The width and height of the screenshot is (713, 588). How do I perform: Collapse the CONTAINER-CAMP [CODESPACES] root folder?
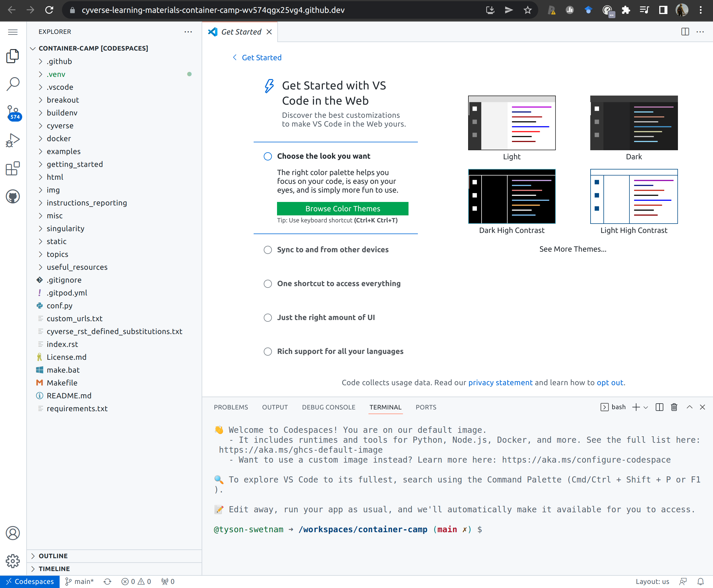[x=114, y=49]
